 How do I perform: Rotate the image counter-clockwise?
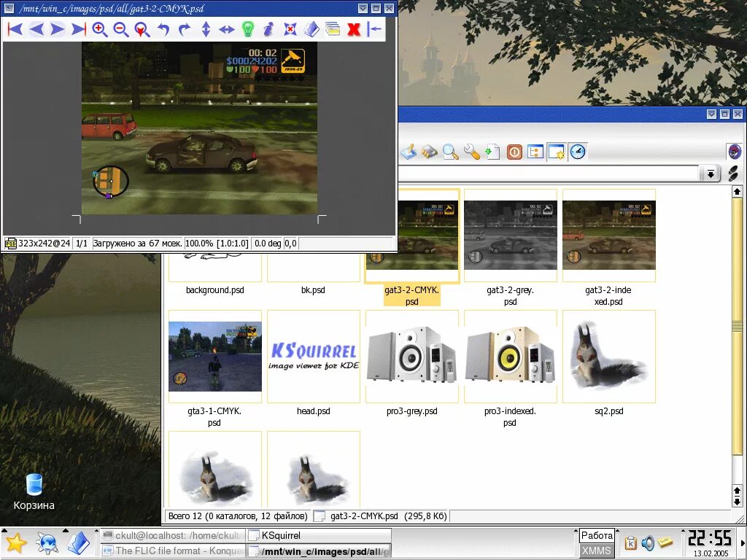162,29
